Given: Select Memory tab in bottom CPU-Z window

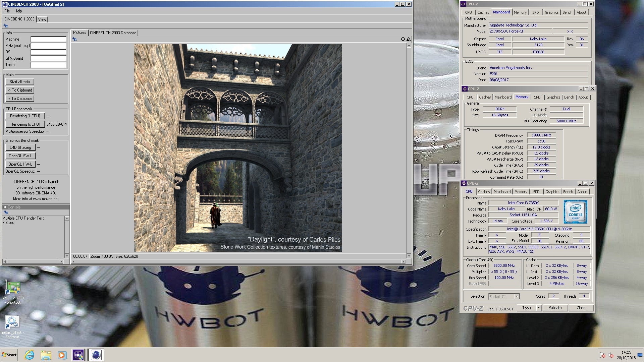Looking at the screenshot, I should (521, 192).
